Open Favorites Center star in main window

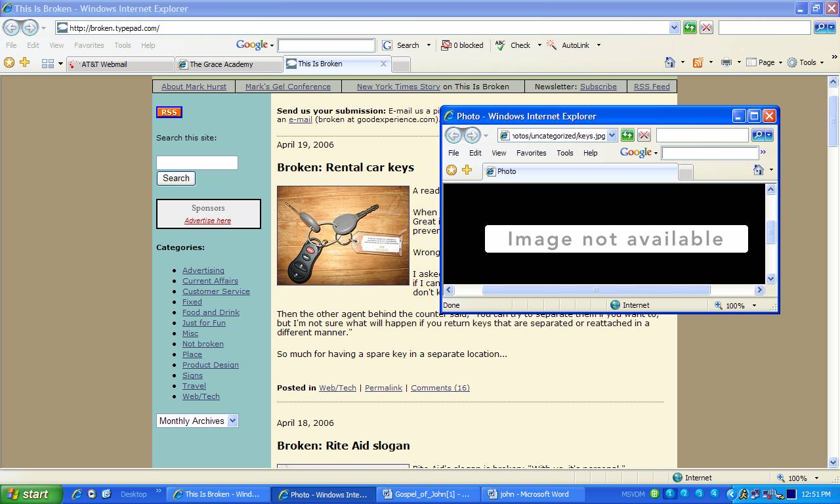click(9, 62)
